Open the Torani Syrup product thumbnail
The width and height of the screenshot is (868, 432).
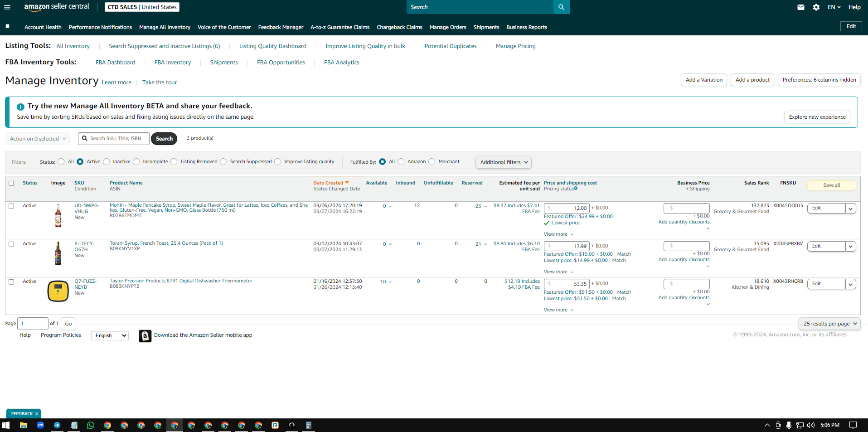pos(58,253)
